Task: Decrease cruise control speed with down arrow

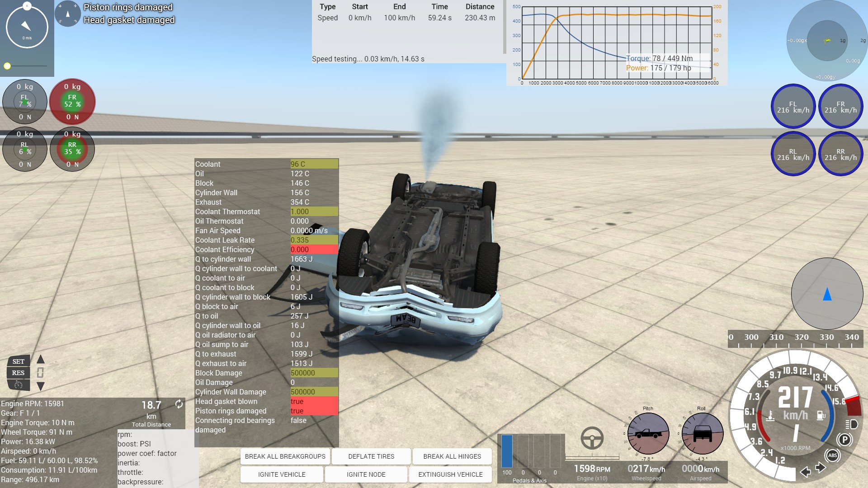Action: [41, 386]
